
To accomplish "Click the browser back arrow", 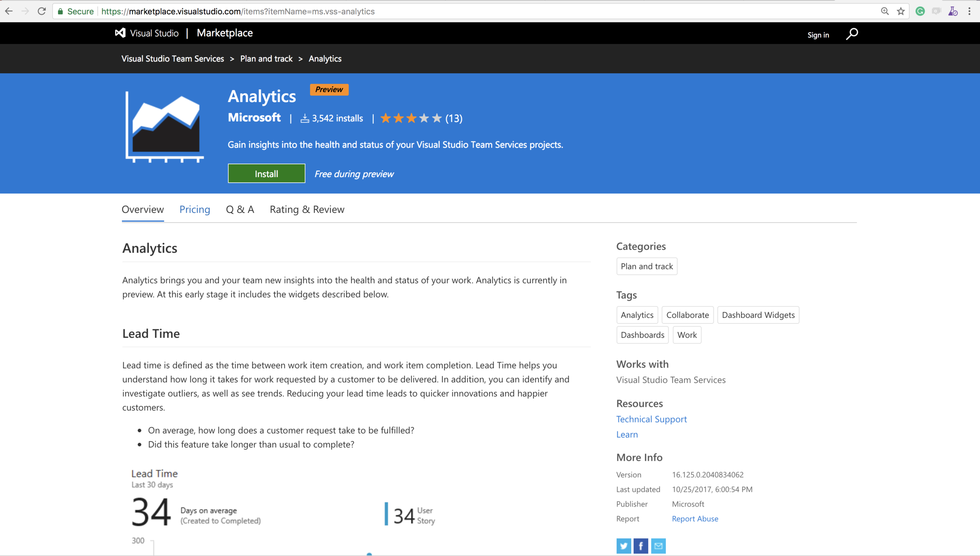I will 9,11.
